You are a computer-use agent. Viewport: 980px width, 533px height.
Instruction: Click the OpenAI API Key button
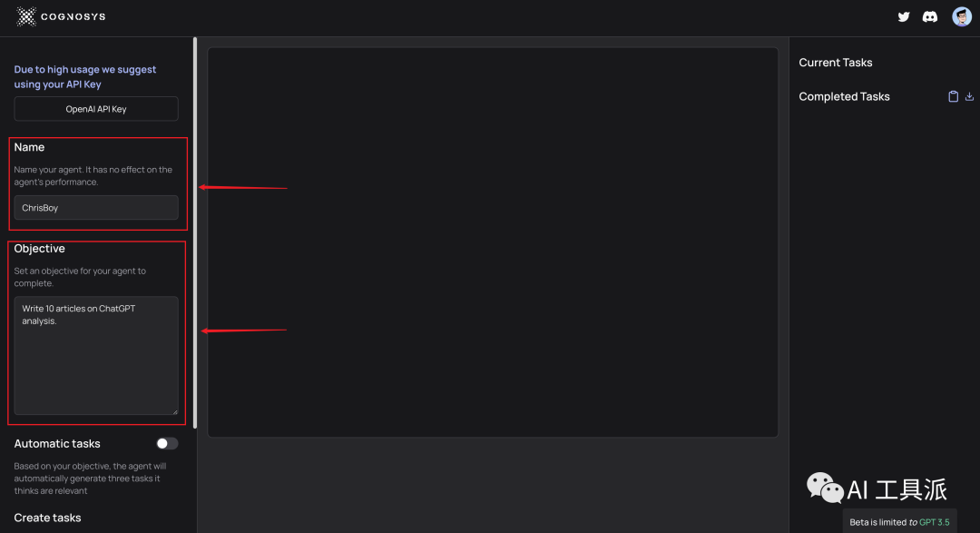click(x=96, y=109)
